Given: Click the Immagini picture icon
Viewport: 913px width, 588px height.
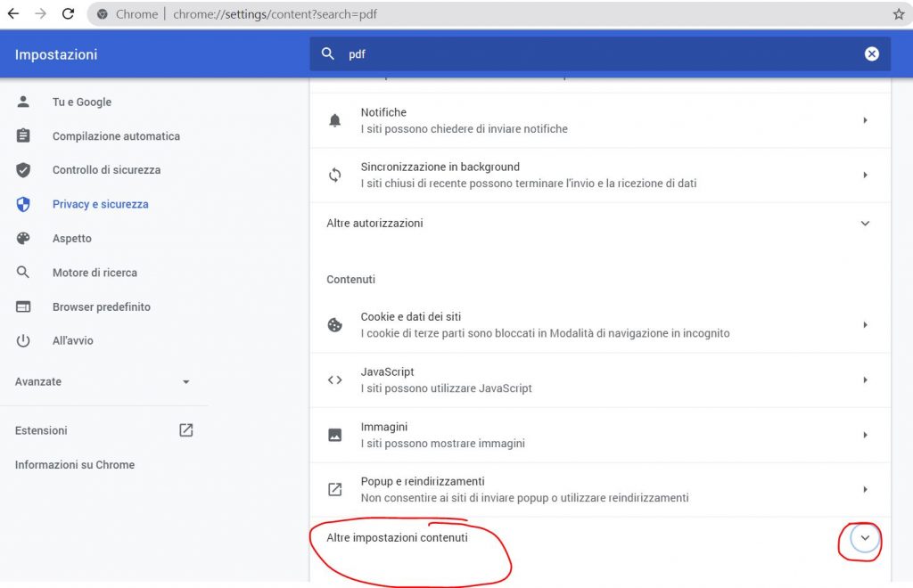Looking at the screenshot, I should pos(334,435).
